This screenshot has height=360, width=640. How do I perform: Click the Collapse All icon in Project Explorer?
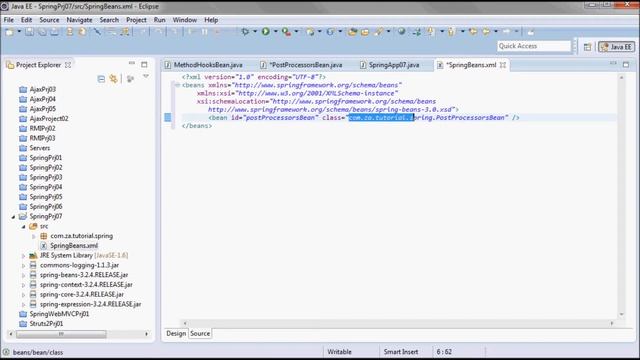(x=101, y=79)
